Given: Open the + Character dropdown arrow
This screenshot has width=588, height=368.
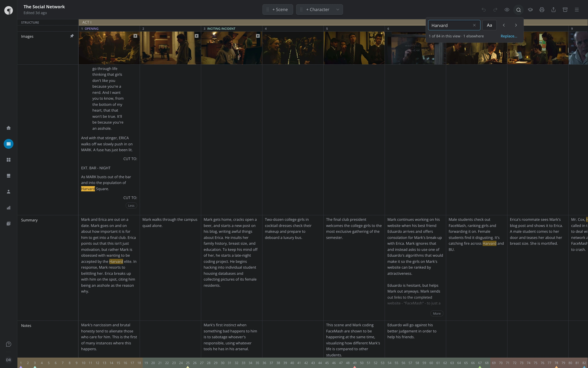Looking at the screenshot, I should pos(338,10).
